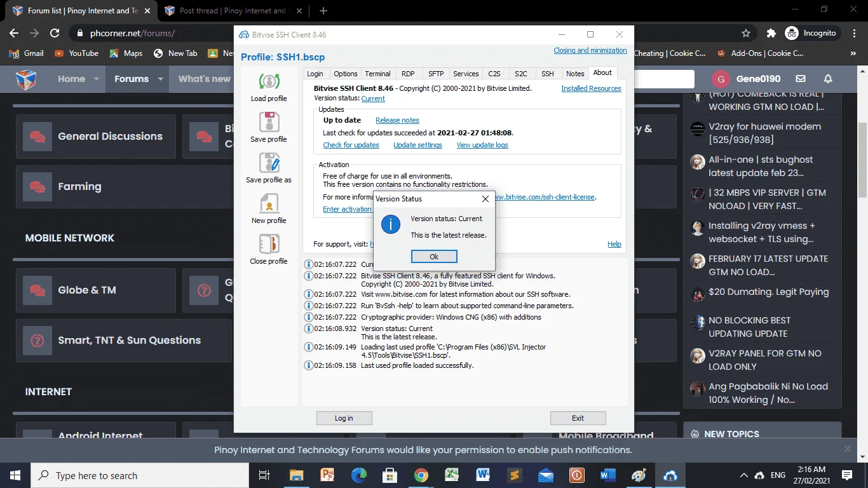Open Excel from the taskbar
Screen dimensions: 868x488
pyautogui.click(x=452, y=475)
